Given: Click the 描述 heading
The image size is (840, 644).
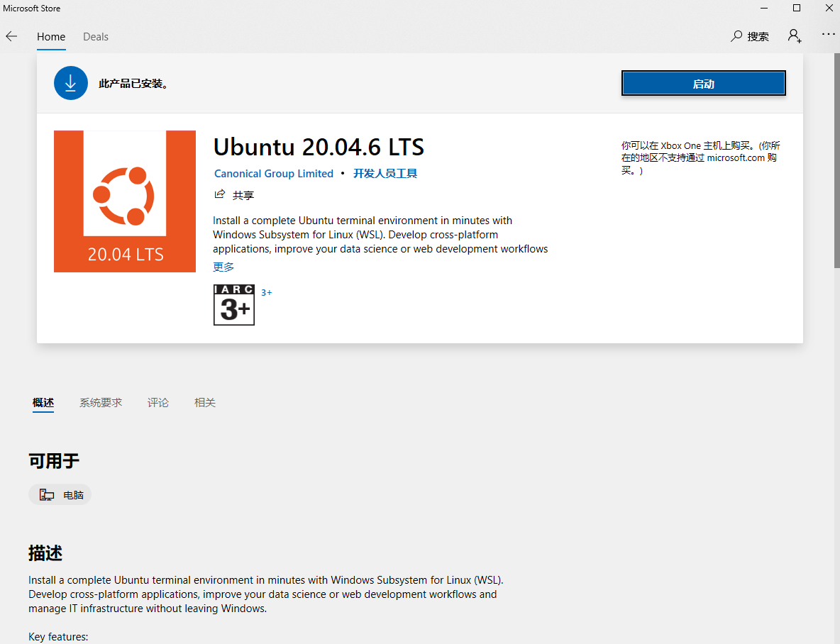Looking at the screenshot, I should (x=45, y=553).
